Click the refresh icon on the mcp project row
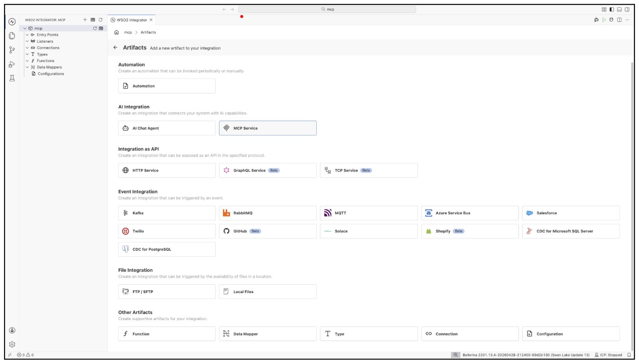 pos(95,28)
